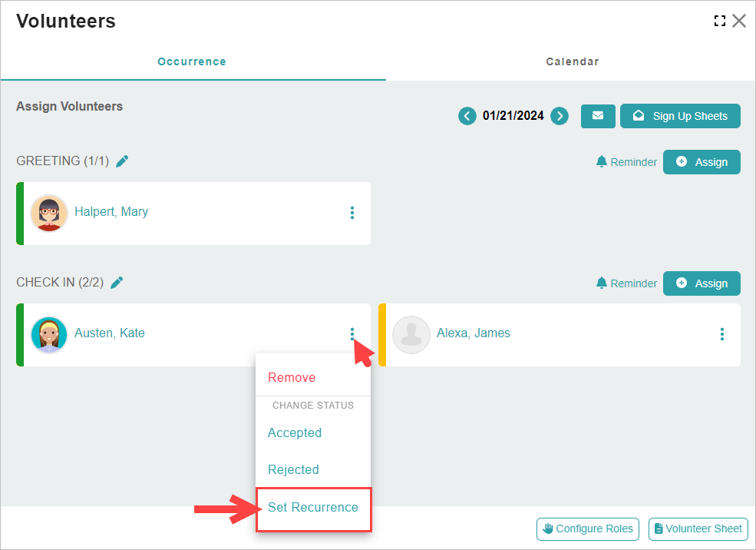
Task: Open options menu for Halpert, Mary
Action: tap(352, 213)
